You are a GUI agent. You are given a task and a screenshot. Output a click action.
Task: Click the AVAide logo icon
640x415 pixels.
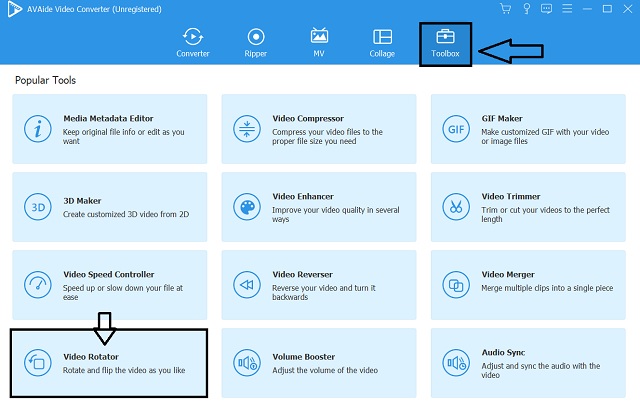point(15,9)
